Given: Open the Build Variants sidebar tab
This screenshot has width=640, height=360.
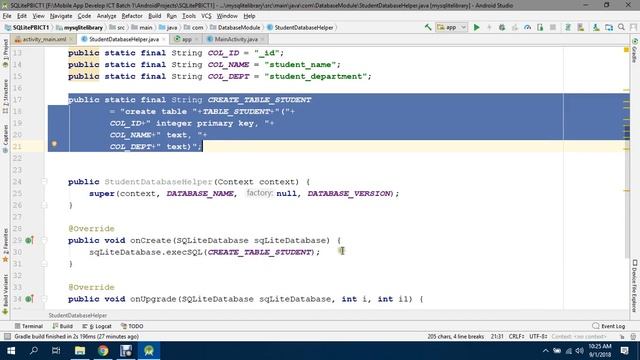Looking at the screenshot, I should [x=5, y=294].
